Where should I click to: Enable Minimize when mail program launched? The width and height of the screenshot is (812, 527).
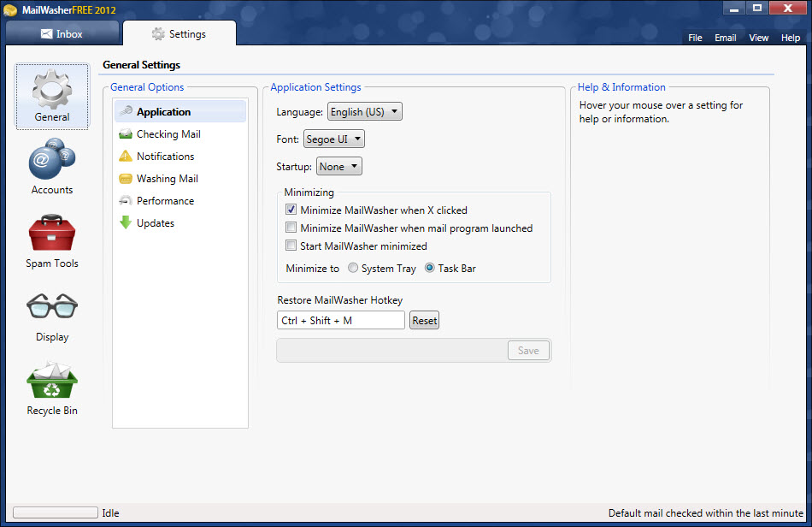pyautogui.click(x=291, y=228)
